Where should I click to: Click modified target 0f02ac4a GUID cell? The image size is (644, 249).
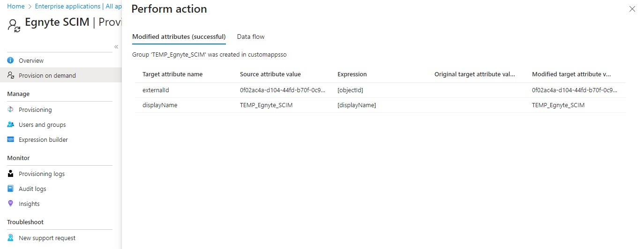tap(575, 90)
